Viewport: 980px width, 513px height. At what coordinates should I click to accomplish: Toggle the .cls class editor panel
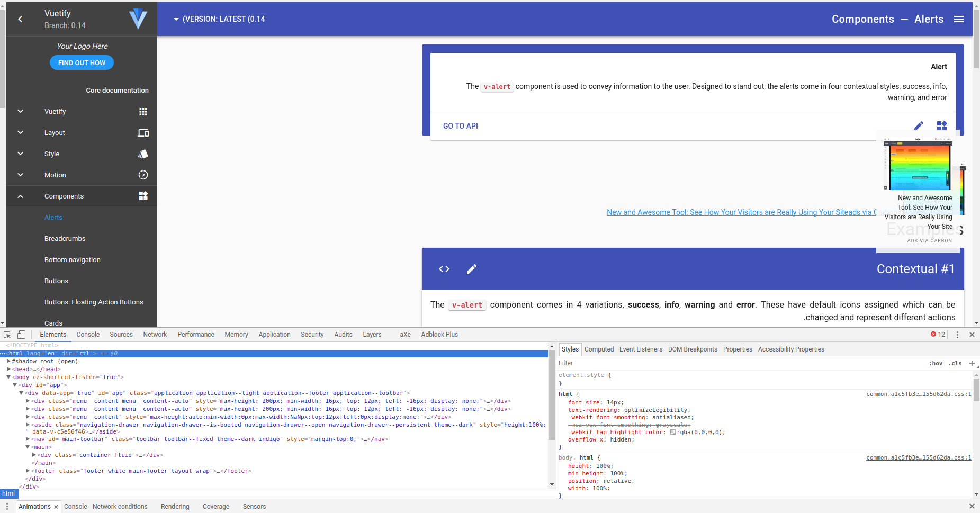pos(955,363)
